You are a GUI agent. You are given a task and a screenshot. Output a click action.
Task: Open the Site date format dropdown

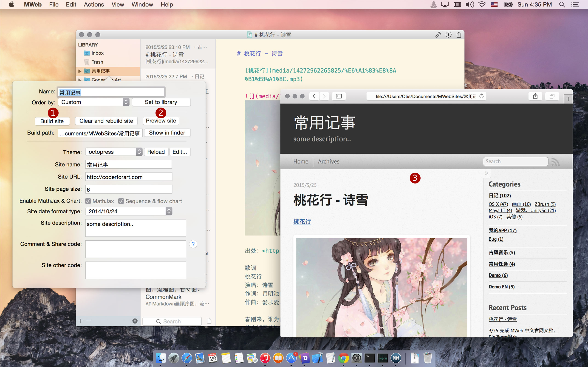129,211
